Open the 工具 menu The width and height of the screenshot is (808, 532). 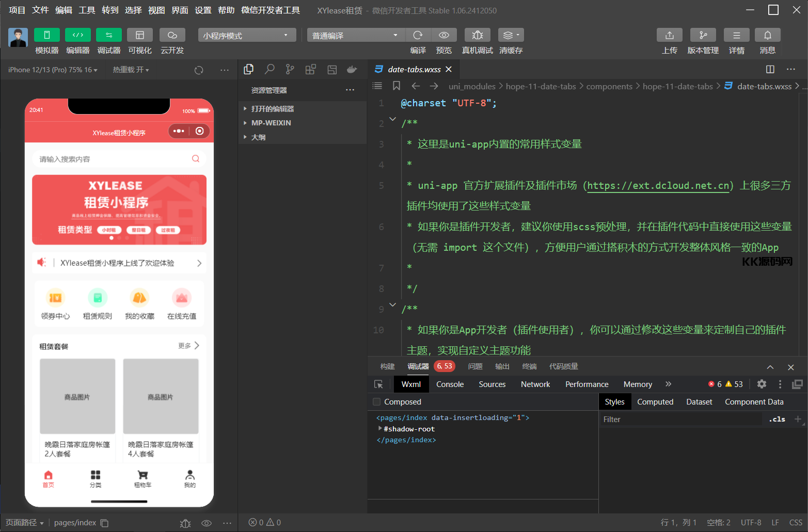coord(87,10)
